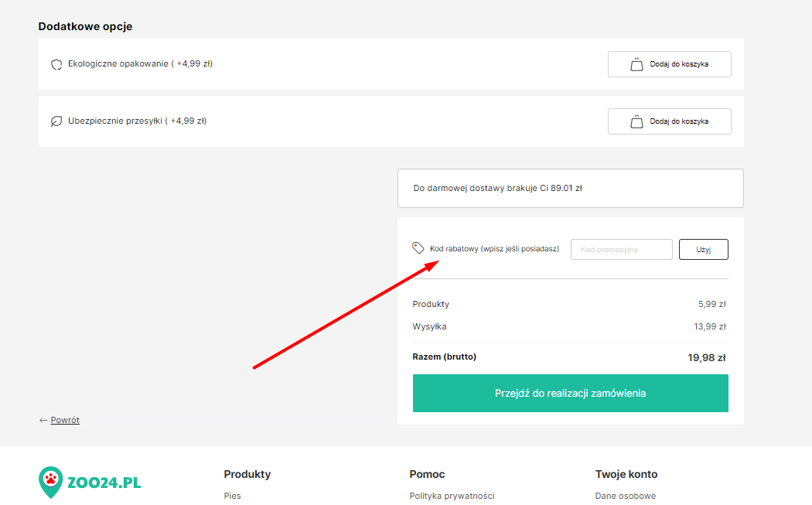
Task: Open the Dane osobowe link
Action: [x=625, y=496]
